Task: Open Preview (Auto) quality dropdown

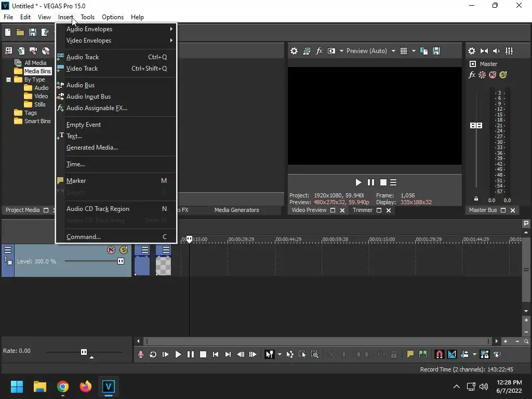Action: click(x=393, y=51)
